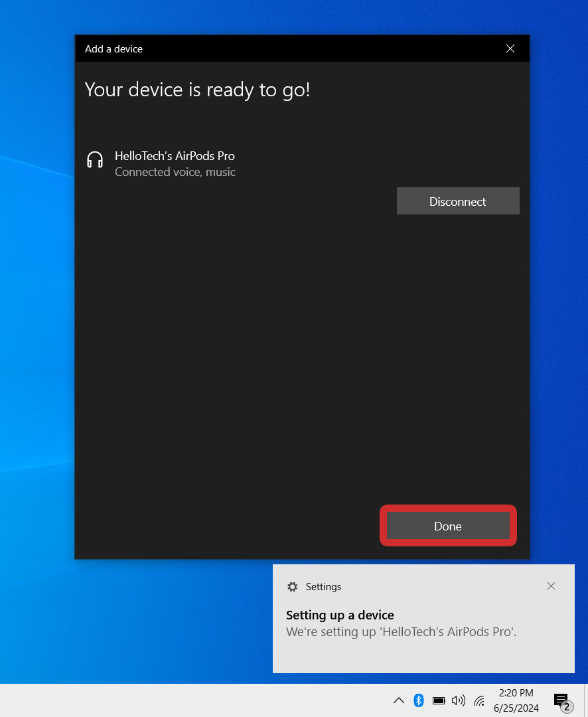Open the network connection tray icon
588x717 pixels.
tap(478, 700)
